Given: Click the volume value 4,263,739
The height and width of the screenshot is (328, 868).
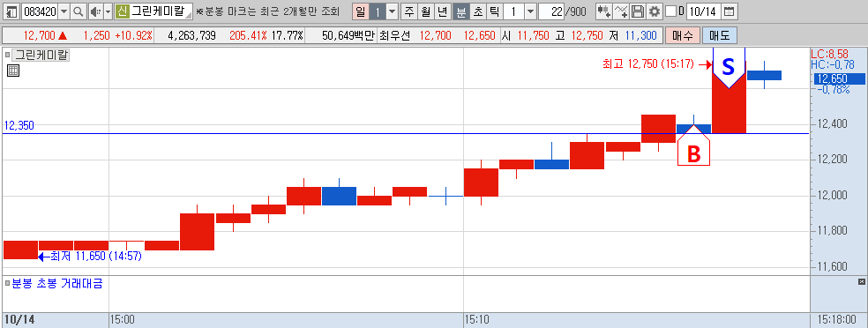Looking at the screenshot, I should (191, 36).
